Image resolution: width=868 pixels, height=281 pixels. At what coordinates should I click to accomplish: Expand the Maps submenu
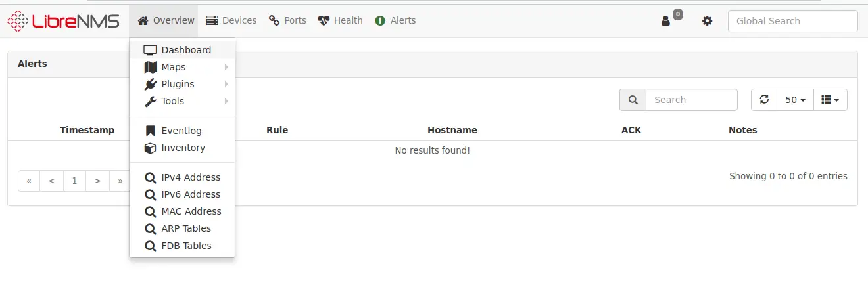pyautogui.click(x=182, y=67)
